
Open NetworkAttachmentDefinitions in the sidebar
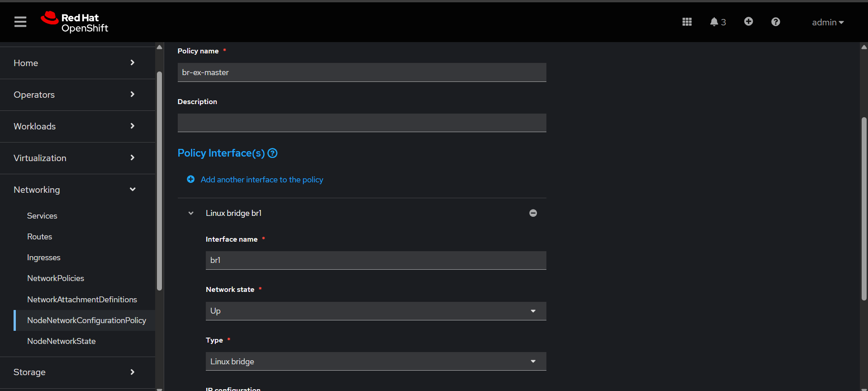[82, 300]
